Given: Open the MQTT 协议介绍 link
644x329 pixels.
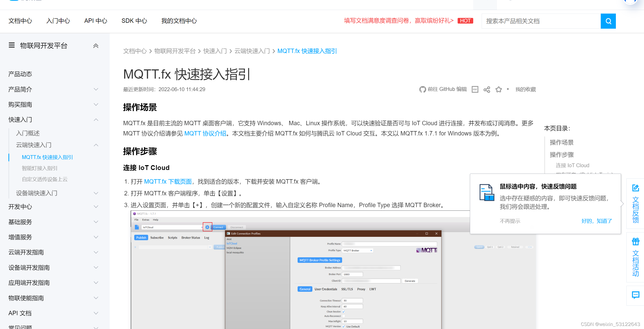Looking at the screenshot, I should (x=205, y=133).
